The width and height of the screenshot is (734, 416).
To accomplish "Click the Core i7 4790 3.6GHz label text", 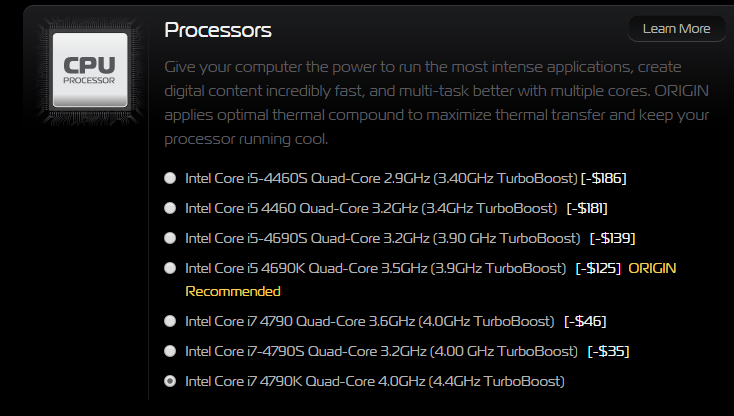I will pyautogui.click(x=369, y=321).
